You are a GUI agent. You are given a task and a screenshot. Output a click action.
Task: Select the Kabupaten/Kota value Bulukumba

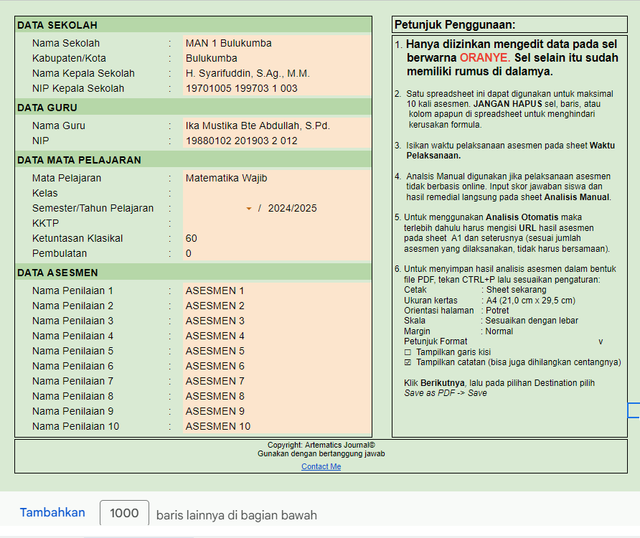tap(277, 58)
